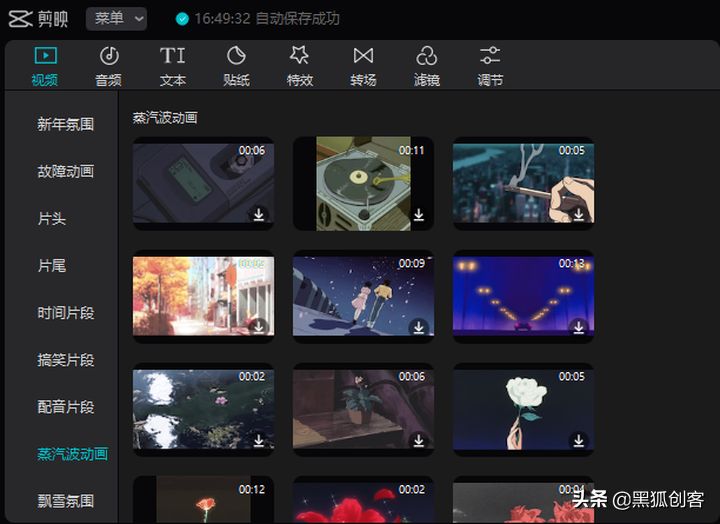The image size is (720, 524).
Task: Preview the potted plant window thumbnail
Action: [x=363, y=410]
